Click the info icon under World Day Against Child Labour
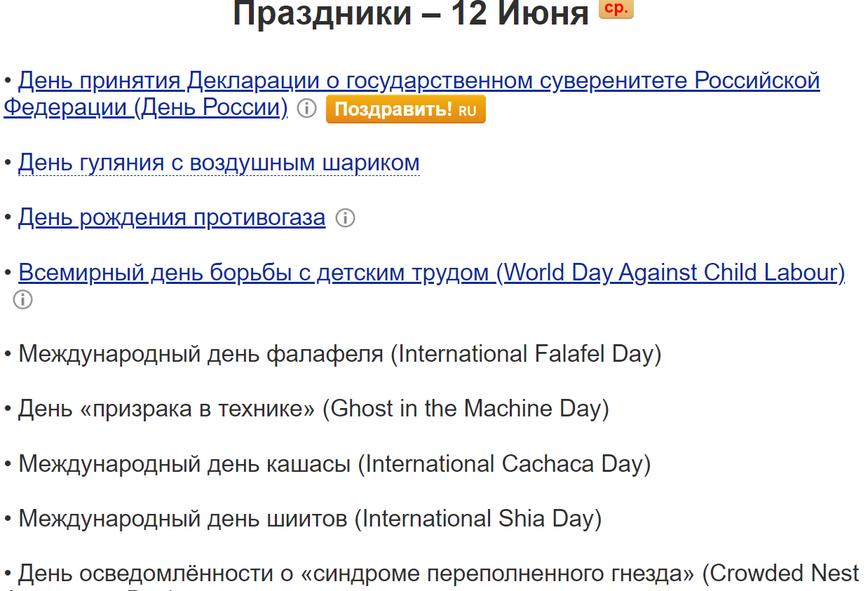The height and width of the screenshot is (591, 868). [22, 300]
